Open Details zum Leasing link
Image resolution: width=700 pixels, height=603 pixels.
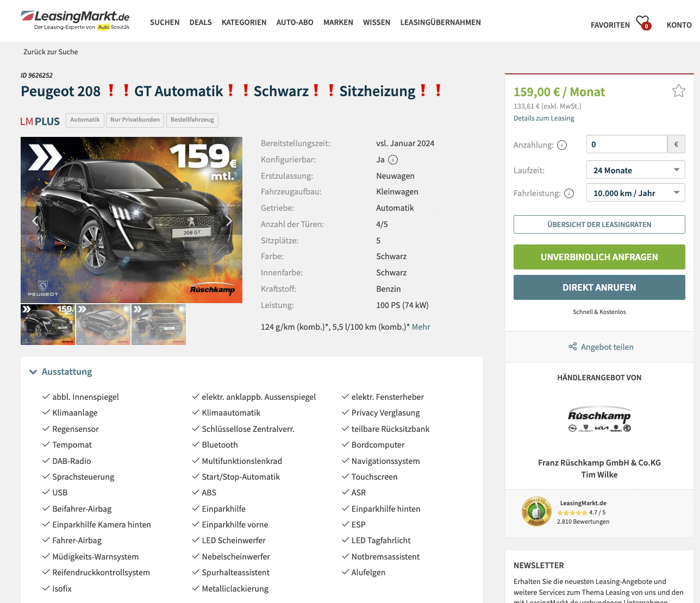[543, 118]
